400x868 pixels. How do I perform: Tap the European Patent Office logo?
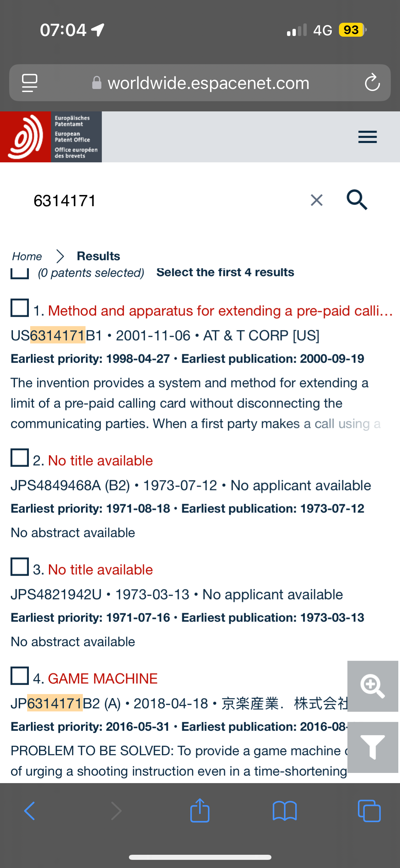click(51, 137)
